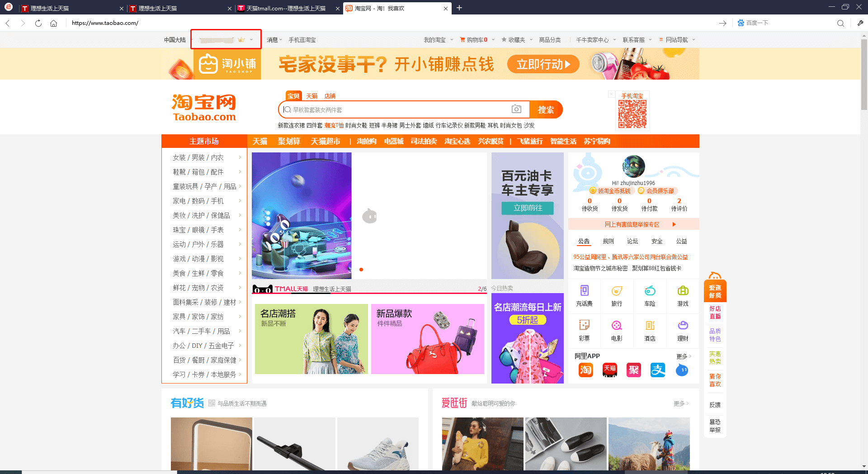Switch search to 天猫 tab
This screenshot has height=474, width=868.
click(311, 96)
